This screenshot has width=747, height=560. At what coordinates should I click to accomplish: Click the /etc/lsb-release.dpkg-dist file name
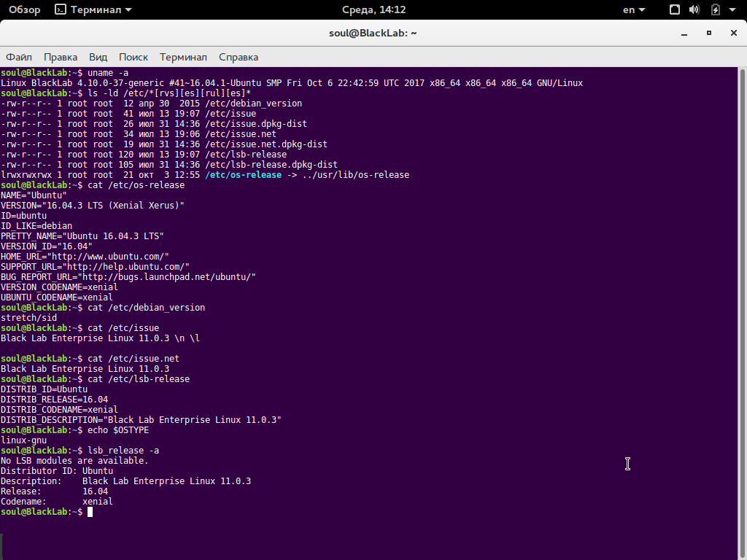[271, 165]
